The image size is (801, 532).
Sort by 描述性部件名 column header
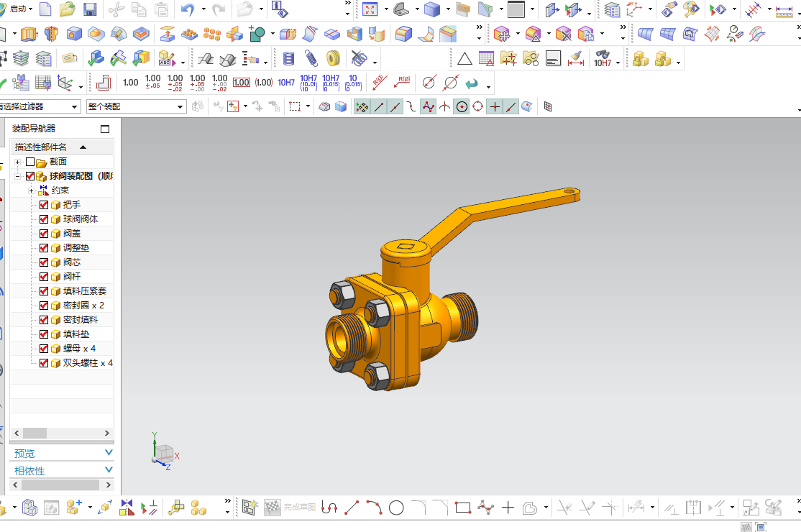tap(62, 147)
